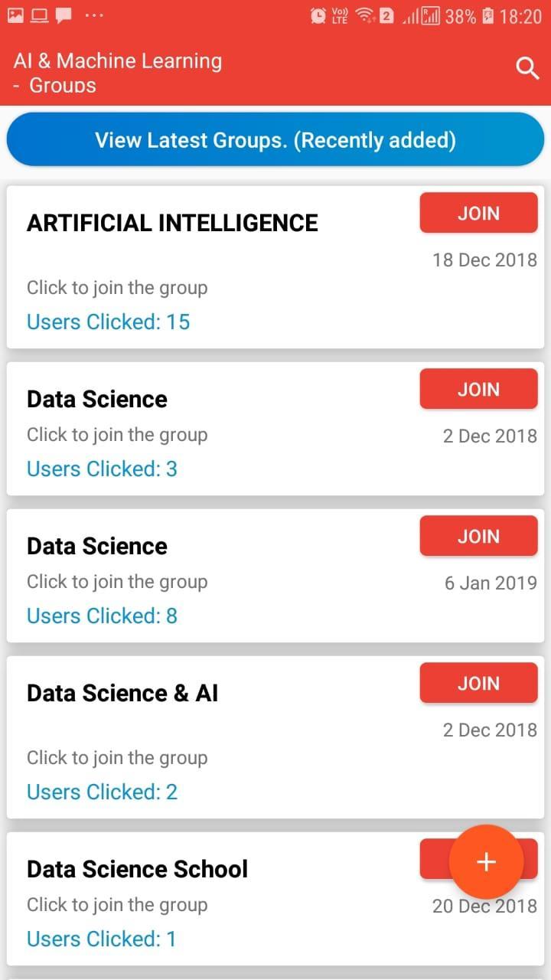
Task: Tap the alarm clock status icon
Action: pos(318,16)
